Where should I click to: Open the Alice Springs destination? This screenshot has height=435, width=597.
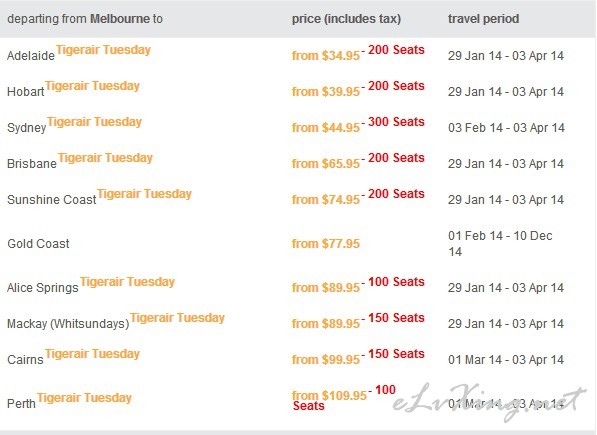click(43, 288)
